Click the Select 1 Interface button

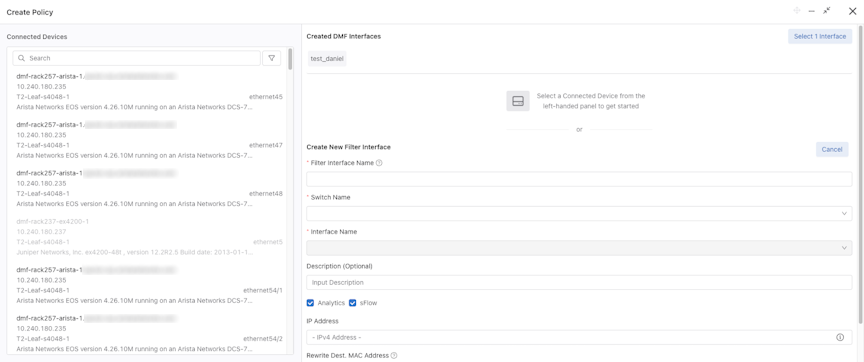pos(820,36)
